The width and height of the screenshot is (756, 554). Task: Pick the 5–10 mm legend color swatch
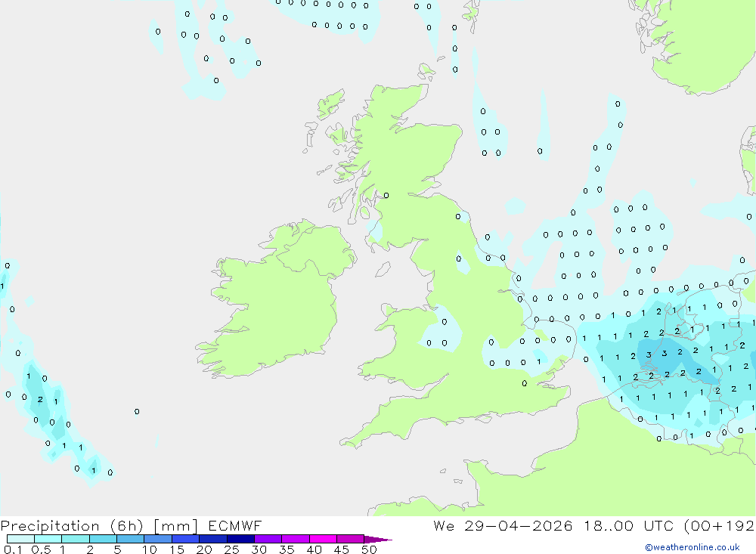tap(131, 539)
